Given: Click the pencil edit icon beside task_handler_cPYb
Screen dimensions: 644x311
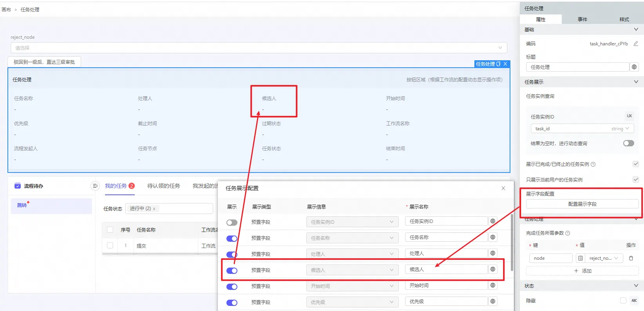Looking at the screenshot, I should pyautogui.click(x=635, y=44).
